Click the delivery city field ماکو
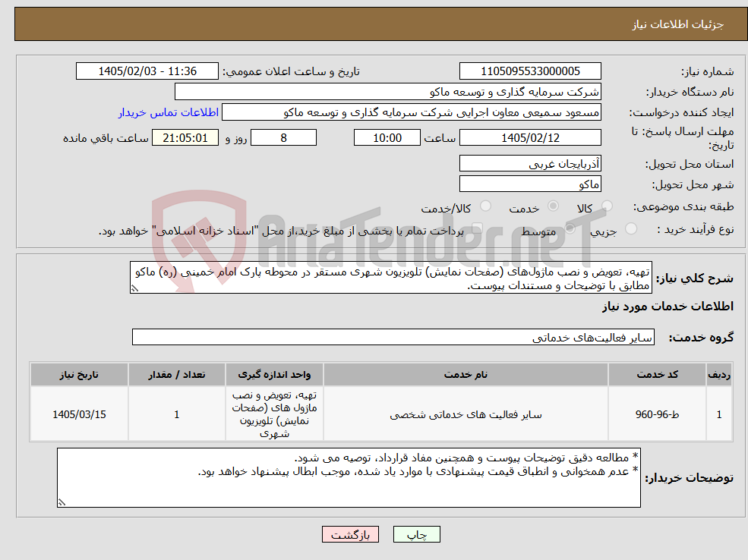 pos(530,184)
